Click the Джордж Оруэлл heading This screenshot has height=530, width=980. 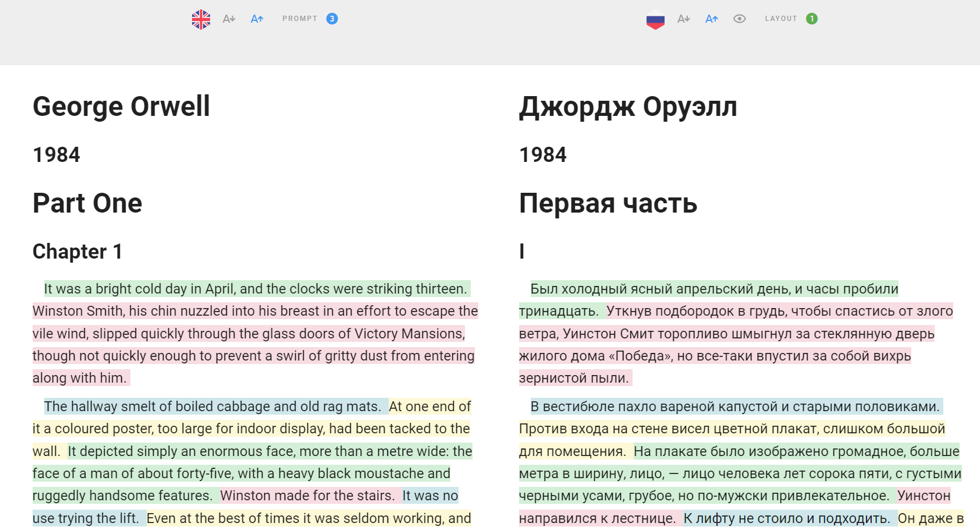pos(628,106)
